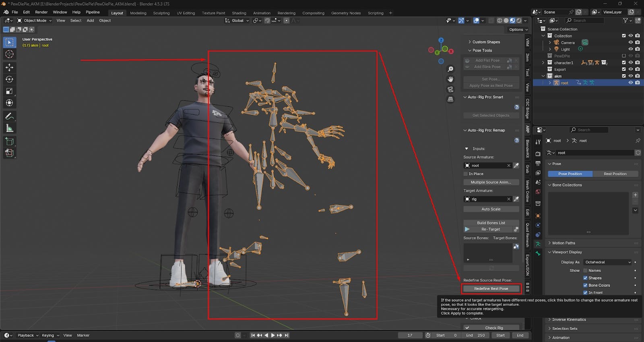The image size is (644, 342).
Task: Click the Auto-Rig Pro Remap help icon
Action: point(517,140)
